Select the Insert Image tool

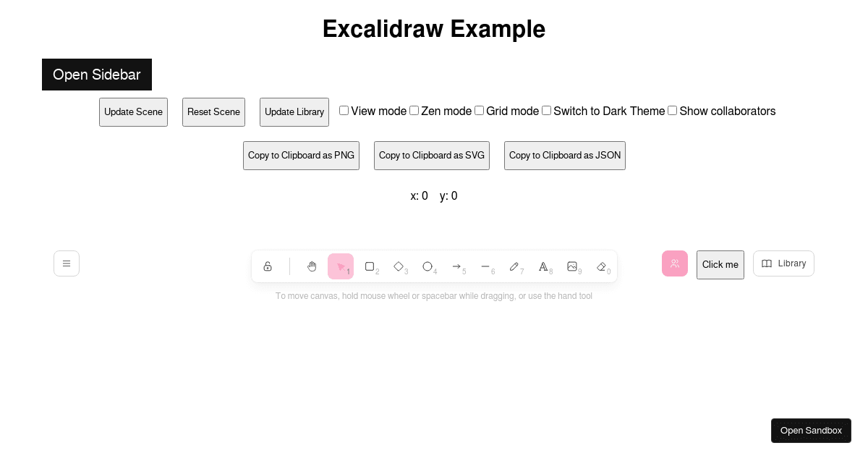572,266
